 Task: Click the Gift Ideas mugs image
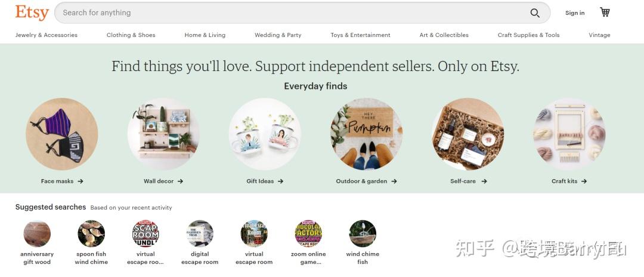click(x=265, y=134)
